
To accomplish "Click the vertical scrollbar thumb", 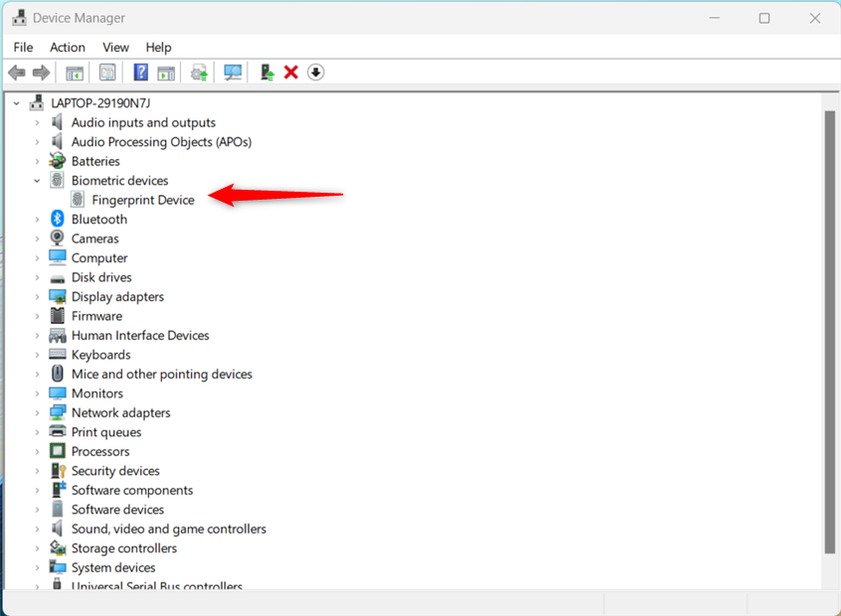I will (830, 332).
